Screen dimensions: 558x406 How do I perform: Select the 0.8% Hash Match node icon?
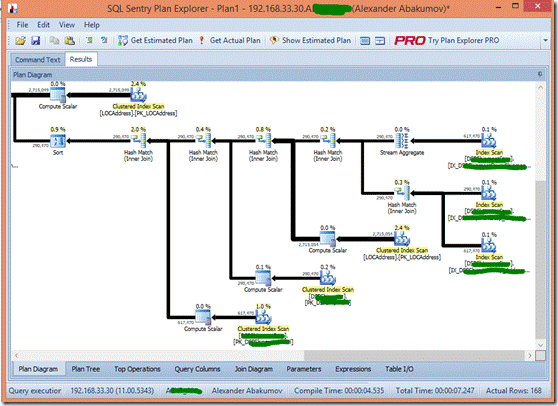263,141
